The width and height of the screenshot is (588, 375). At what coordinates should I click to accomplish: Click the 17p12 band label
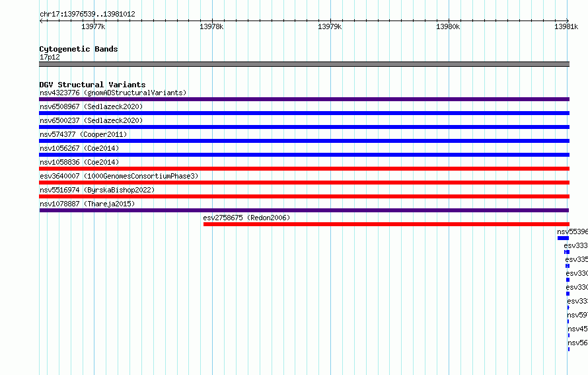click(50, 57)
